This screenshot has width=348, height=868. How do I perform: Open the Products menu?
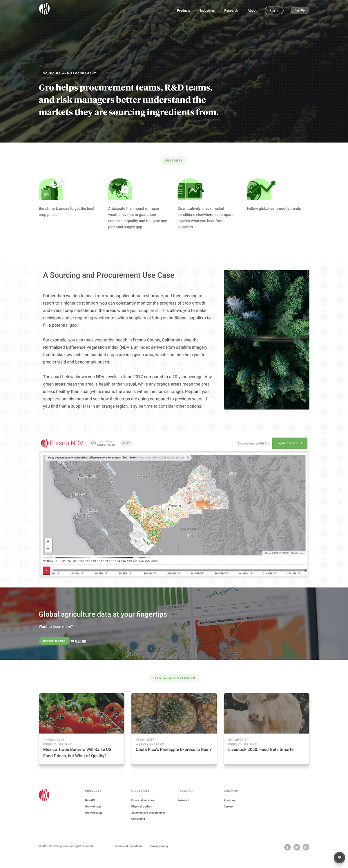point(183,10)
